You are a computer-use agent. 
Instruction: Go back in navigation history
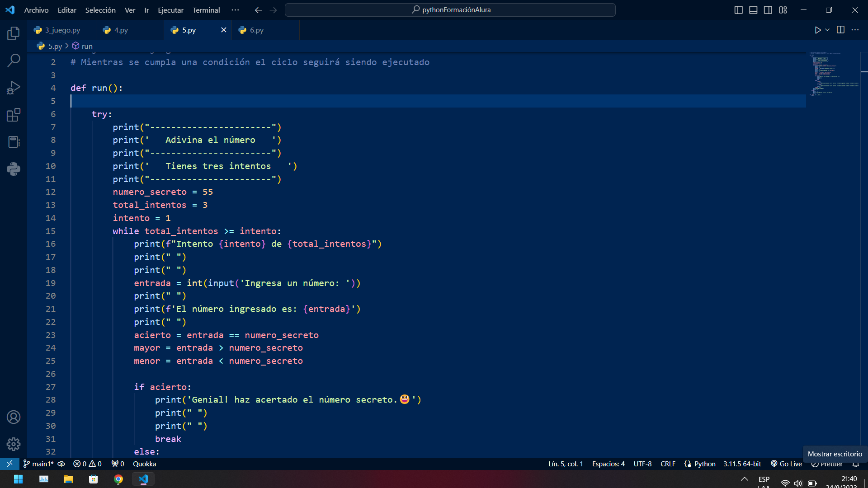[259, 10]
